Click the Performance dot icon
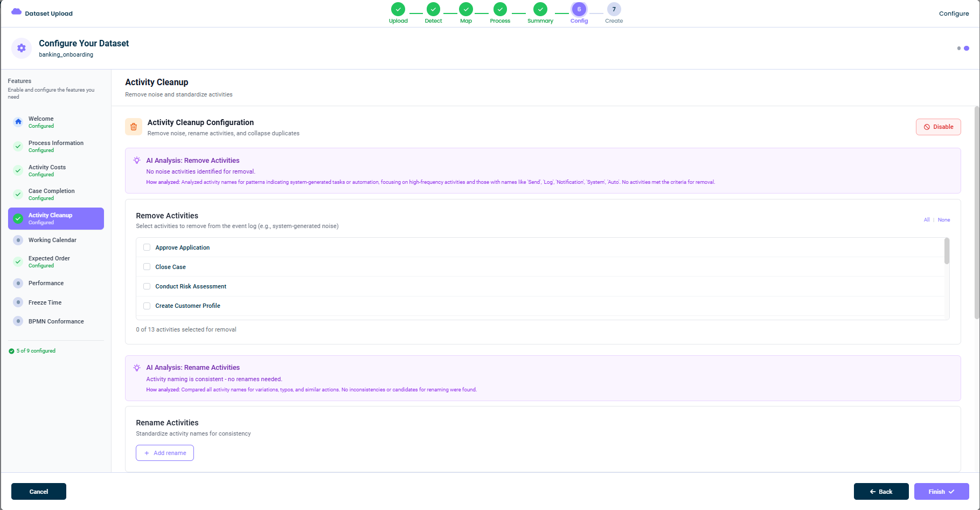Image resolution: width=980 pixels, height=510 pixels. [18, 283]
